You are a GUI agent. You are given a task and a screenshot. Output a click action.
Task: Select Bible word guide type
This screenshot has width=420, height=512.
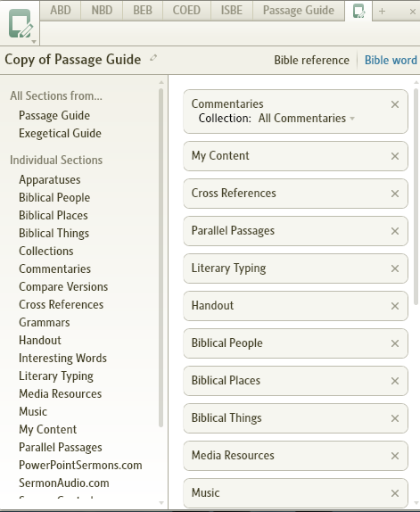coord(391,60)
